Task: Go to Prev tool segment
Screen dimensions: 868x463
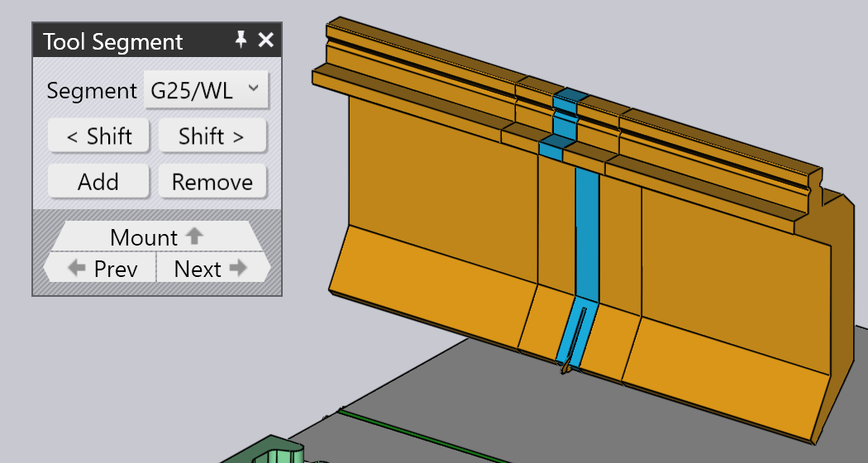Action: coord(100,268)
